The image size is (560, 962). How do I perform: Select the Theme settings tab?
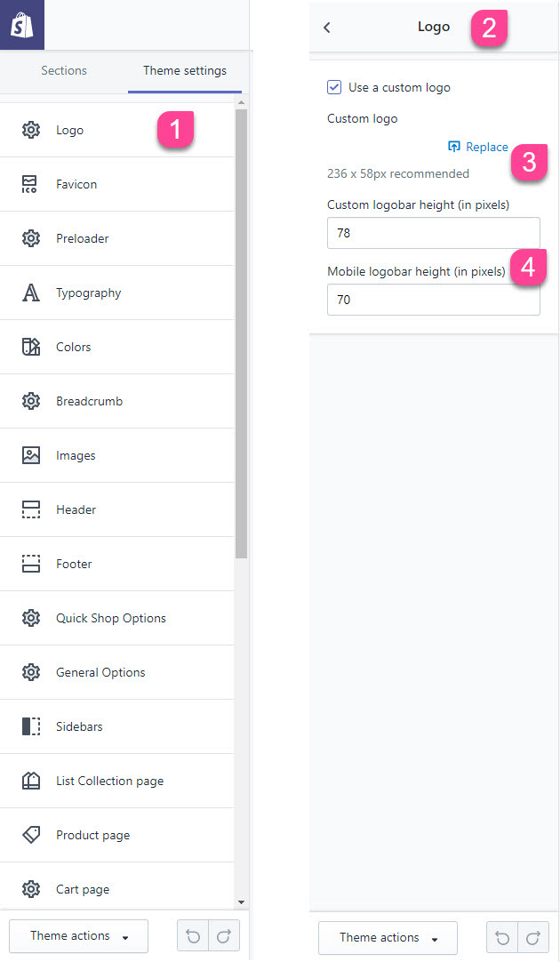point(185,70)
